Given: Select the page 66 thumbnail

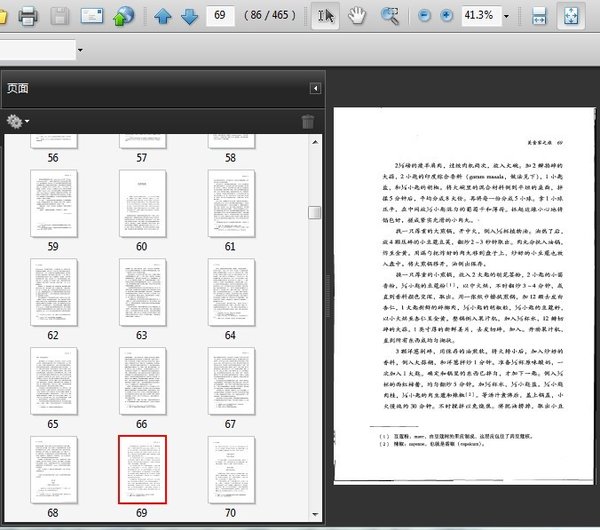Looking at the screenshot, I should click(x=142, y=380).
